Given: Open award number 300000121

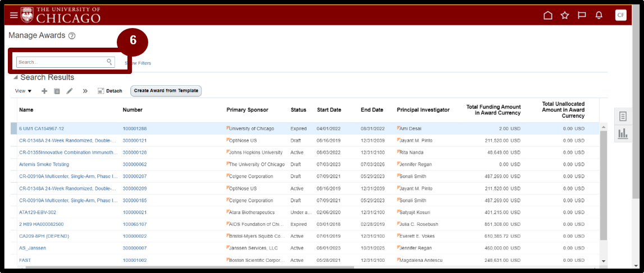Looking at the screenshot, I should pos(135,141).
